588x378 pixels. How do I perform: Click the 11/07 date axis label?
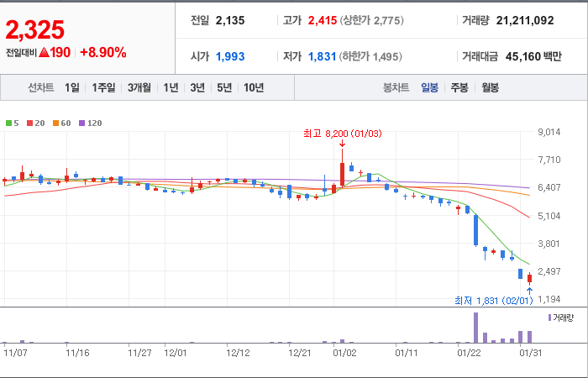point(15,354)
